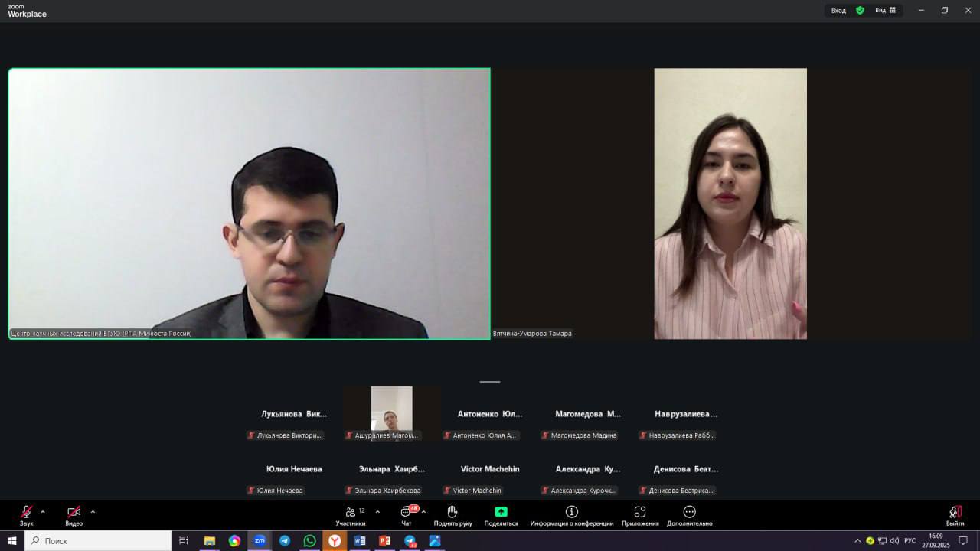Open the Чат chat panel
The height and width of the screenshot is (551, 980).
407,514
